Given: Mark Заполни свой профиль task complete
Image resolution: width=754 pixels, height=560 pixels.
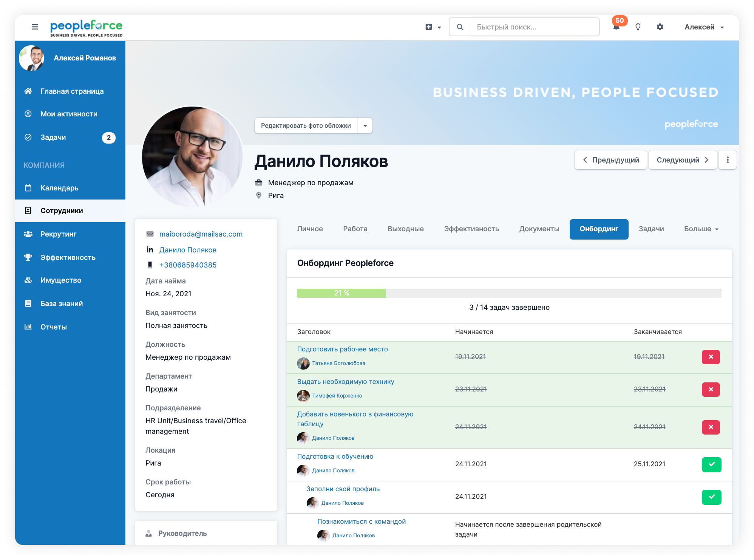Looking at the screenshot, I should pos(711,497).
